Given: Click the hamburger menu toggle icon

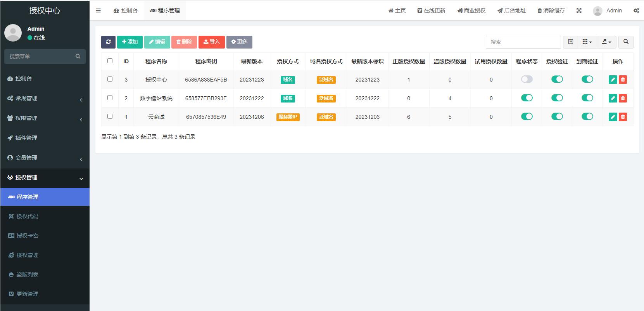Looking at the screenshot, I should point(98,10).
